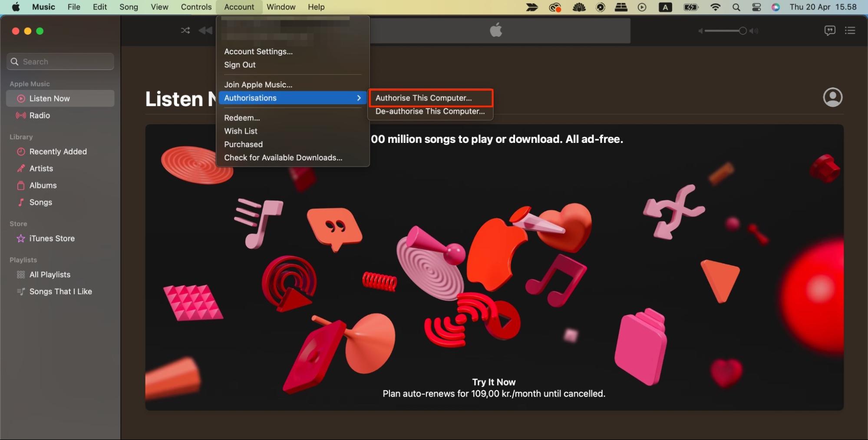
Task: Open Spotlight search in menu bar
Action: [736, 7]
